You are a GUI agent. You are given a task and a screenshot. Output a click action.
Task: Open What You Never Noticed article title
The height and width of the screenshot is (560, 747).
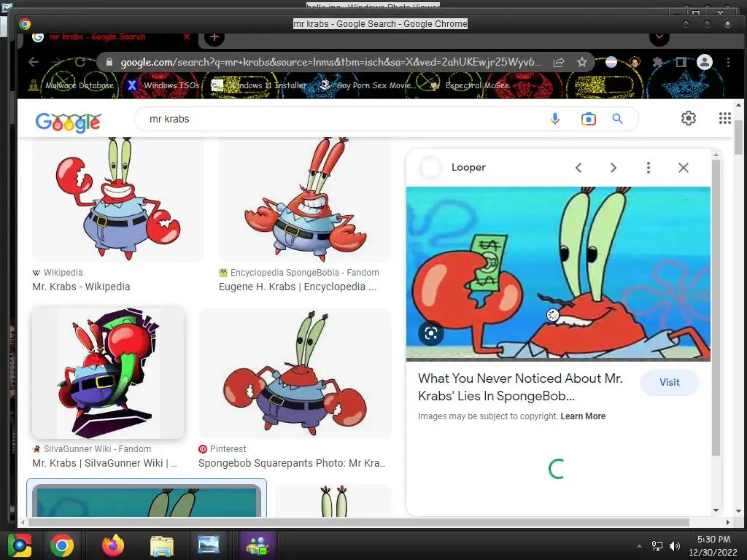tap(520, 387)
